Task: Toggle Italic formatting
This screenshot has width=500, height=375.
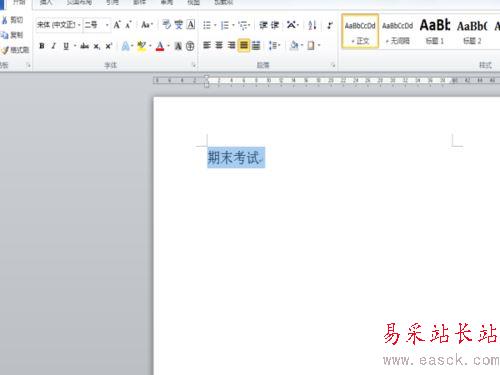Action: click(x=53, y=46)
